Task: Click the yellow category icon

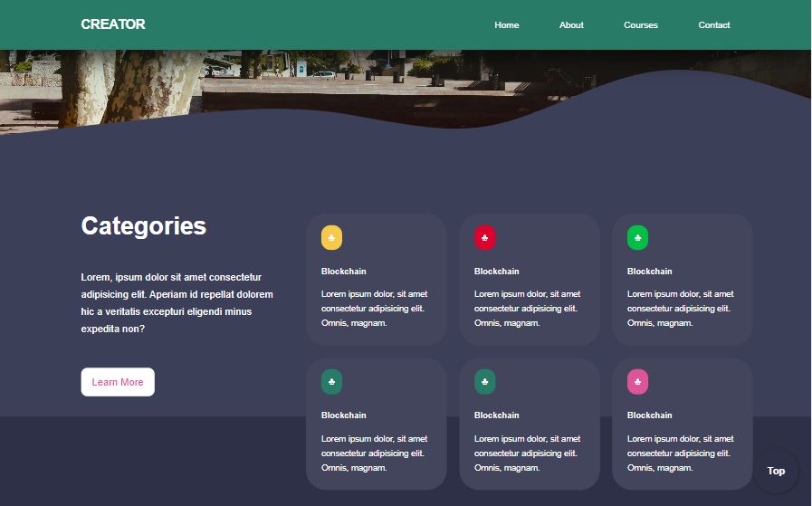Action: click(x=331, y=237)
